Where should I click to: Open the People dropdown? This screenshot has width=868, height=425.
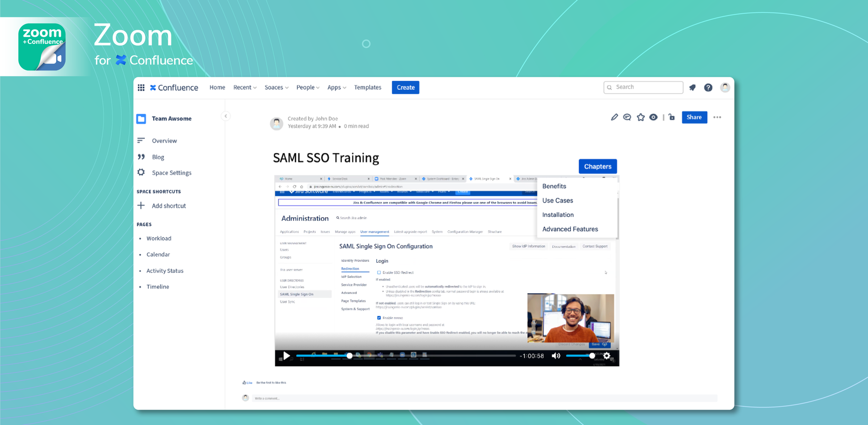(308, 87)
